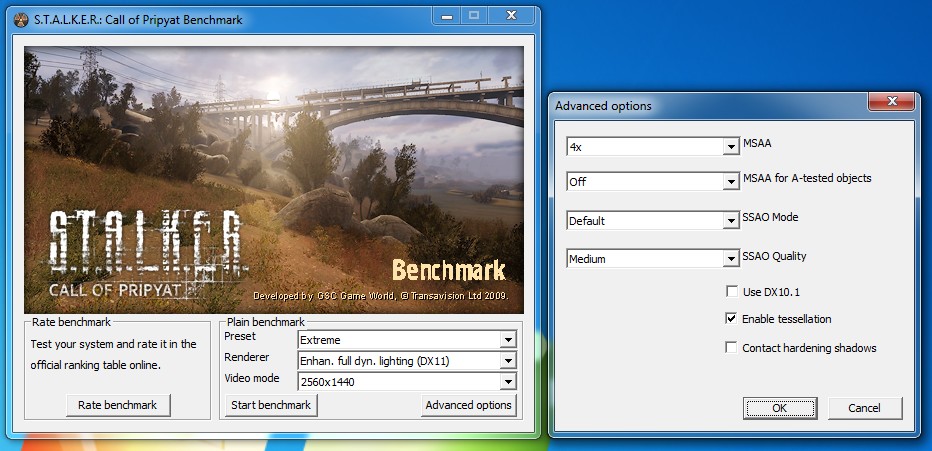Click Start benchmark button

[271, 405]
